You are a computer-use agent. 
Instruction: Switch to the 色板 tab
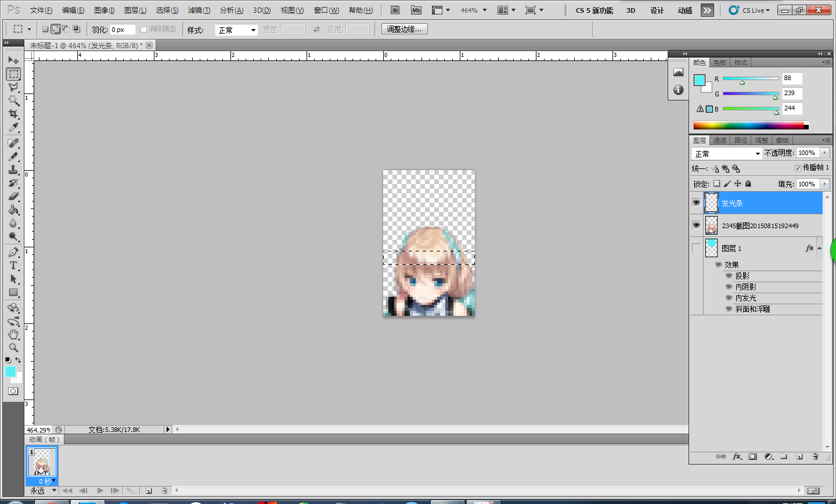(720, 63)
